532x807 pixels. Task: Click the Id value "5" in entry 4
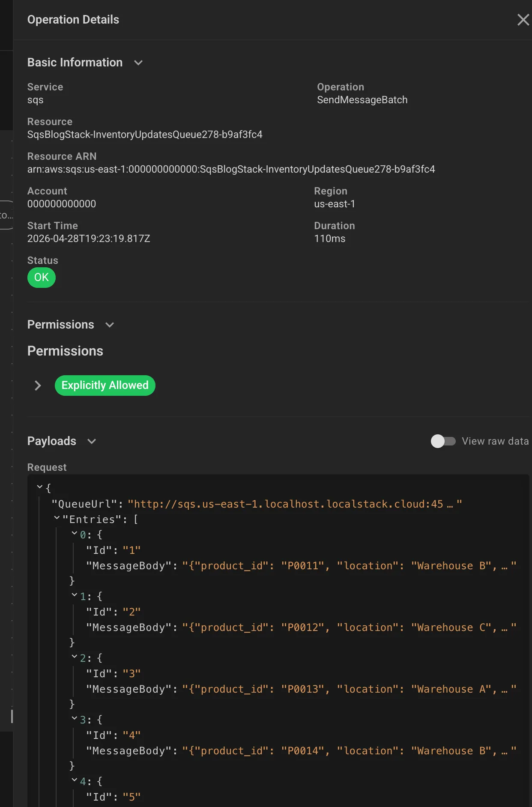click(132, 797)
